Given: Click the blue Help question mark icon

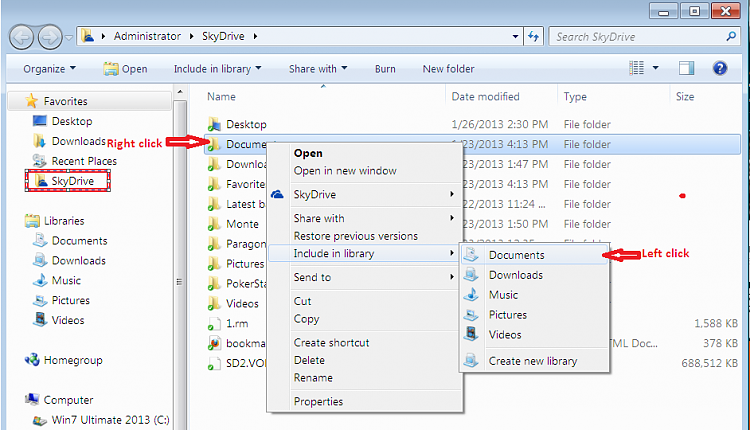Looking at the screenshot, I should click(720, 68).
